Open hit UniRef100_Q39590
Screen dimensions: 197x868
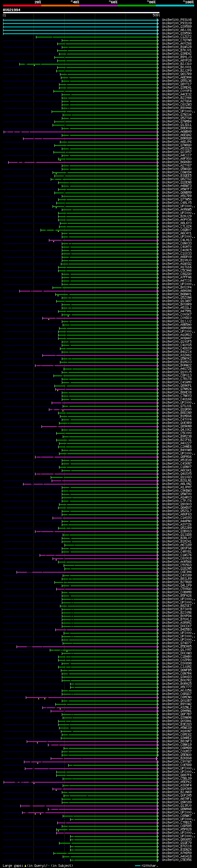coord(177,33)
